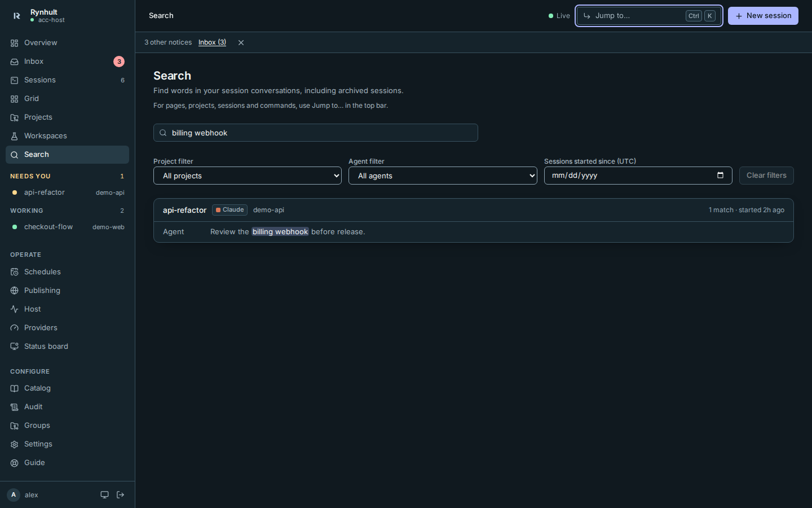Viewport: 812px width, 508px height.
Task: Click the Settings gear icon
Action: pyautogui.click(x=15, y=444)
